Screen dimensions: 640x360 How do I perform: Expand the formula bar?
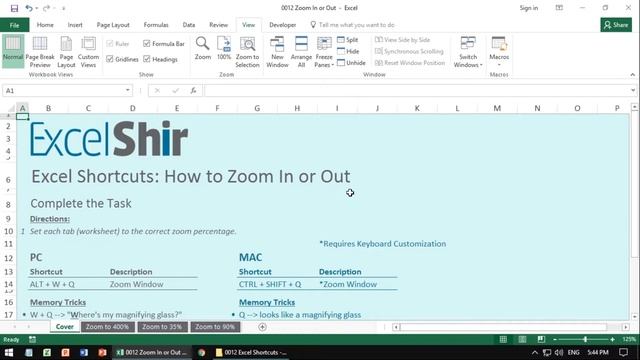633,91
